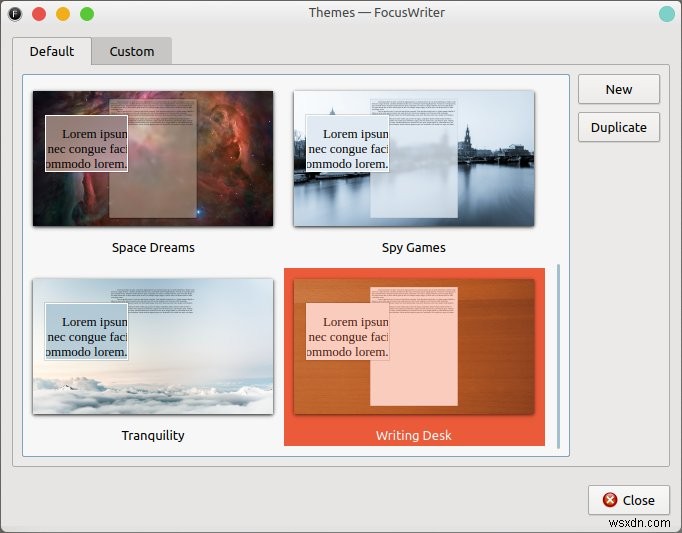Click the yellow minimize window button
Image resolution: width=682 pixels, height=533 pixels.
point(63,14)
